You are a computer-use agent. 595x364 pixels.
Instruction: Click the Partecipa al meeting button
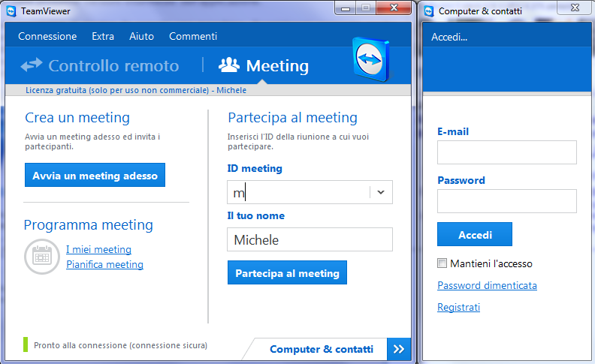coord(287,272)
